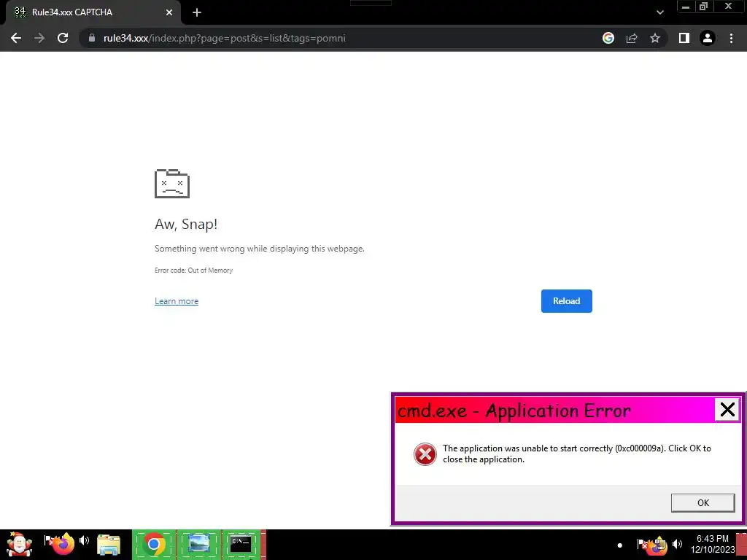Click the "Error code: Out of Memory" text
747x560 pixels.
tap(193, 270)
